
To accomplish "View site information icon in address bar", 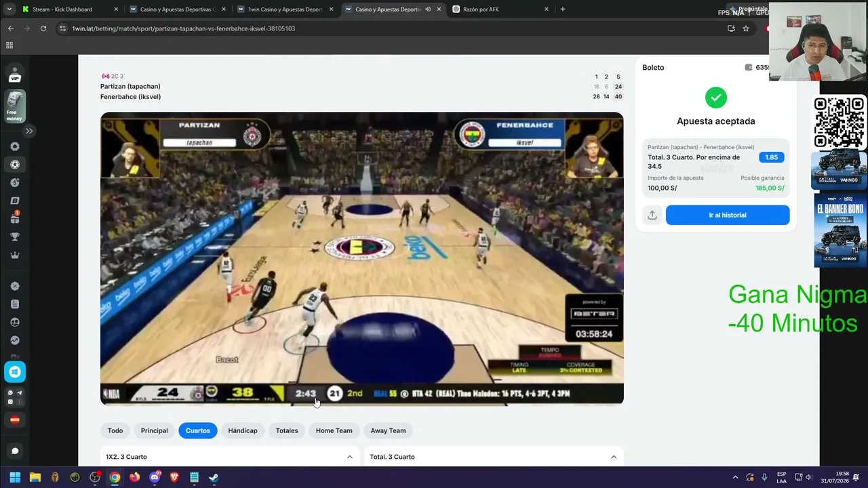I will 63,28.
